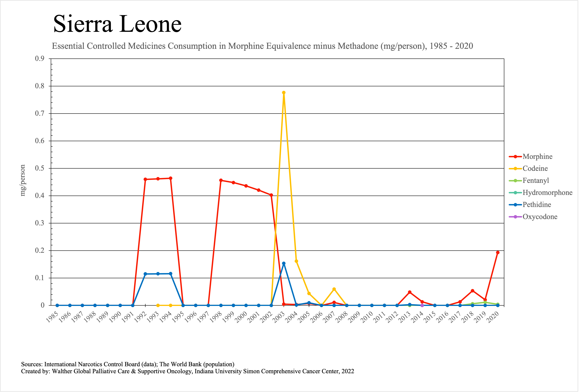
Task: Click the Sources footnote text
Action: click(x=128, y=364)
